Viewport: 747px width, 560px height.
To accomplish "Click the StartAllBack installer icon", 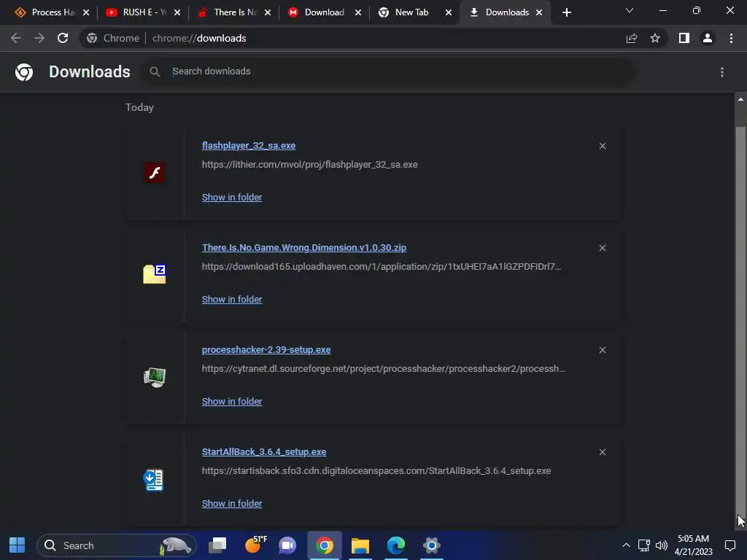I will (154, 480).
